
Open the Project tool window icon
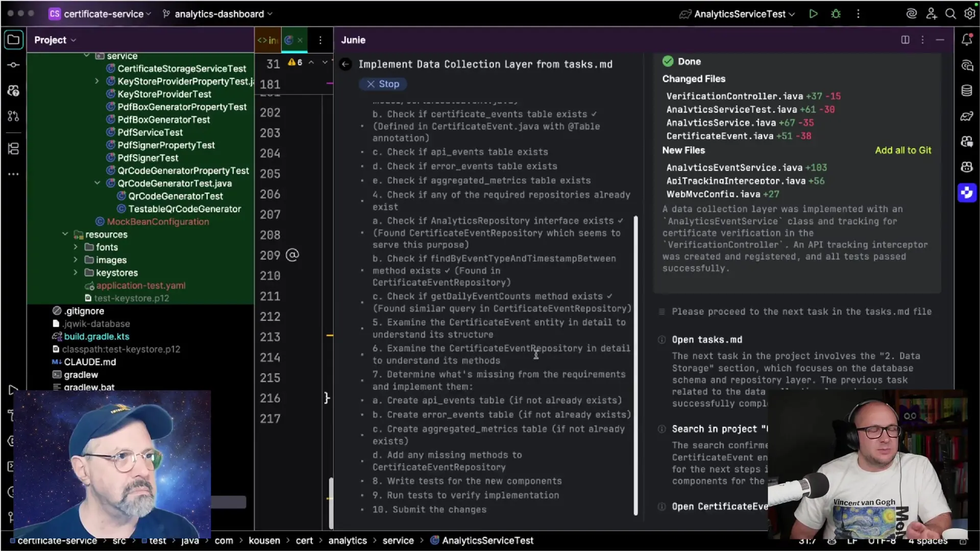point(14,40)
